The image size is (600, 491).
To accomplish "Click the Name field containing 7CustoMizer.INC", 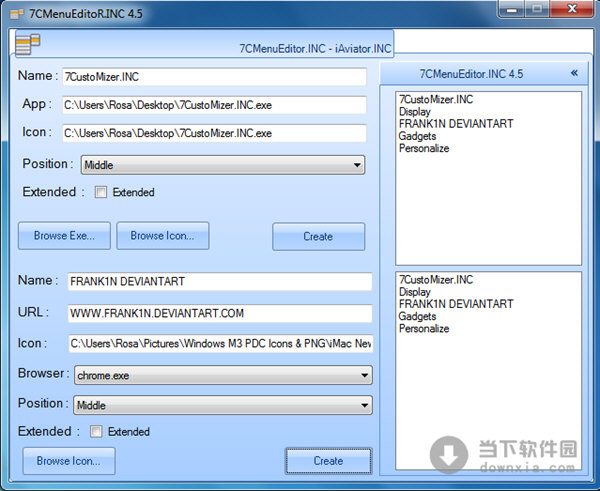I will point(214,77).
